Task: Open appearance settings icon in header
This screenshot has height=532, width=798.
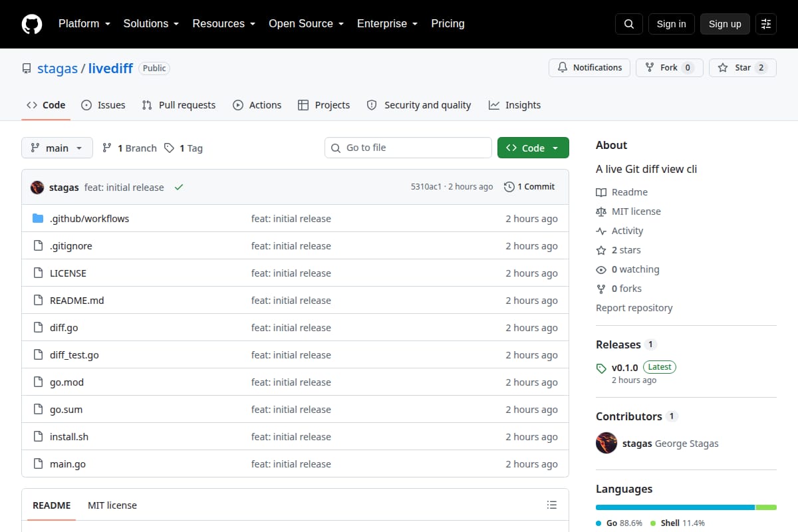Action: (x=766, y=24)
